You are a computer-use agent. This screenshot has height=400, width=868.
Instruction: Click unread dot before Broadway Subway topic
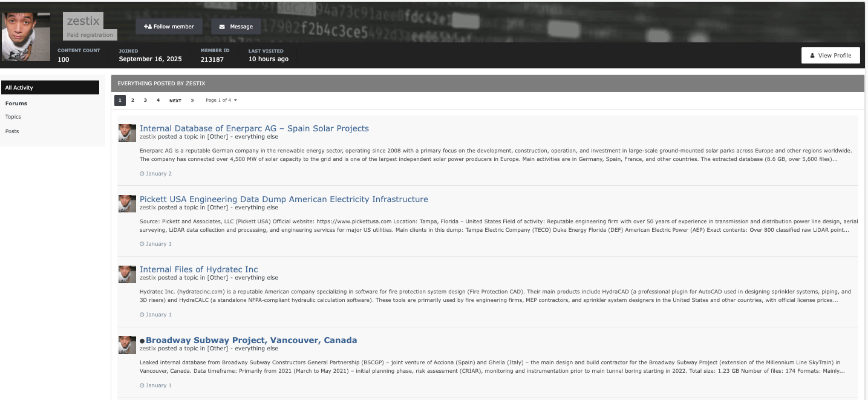tap(142, 341)
